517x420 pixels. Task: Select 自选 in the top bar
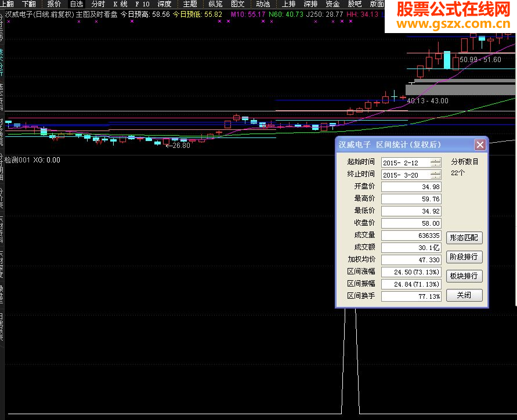point(77,4)
